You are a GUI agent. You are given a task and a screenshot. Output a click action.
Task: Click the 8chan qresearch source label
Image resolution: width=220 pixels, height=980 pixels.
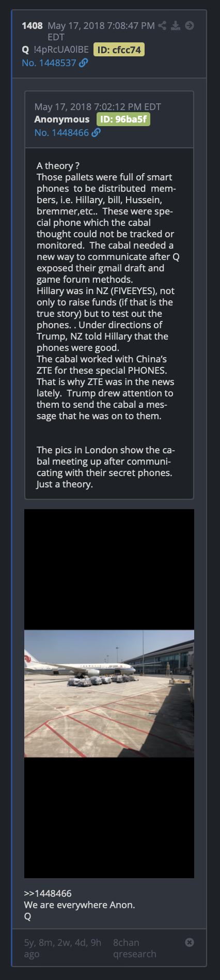click(x=134, y=948)
